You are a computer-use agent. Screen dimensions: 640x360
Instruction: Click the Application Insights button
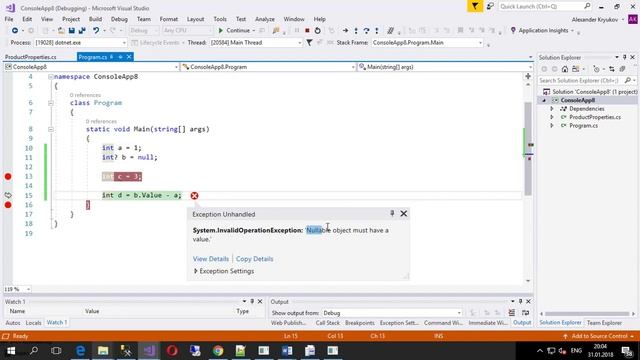pos(543,30)
